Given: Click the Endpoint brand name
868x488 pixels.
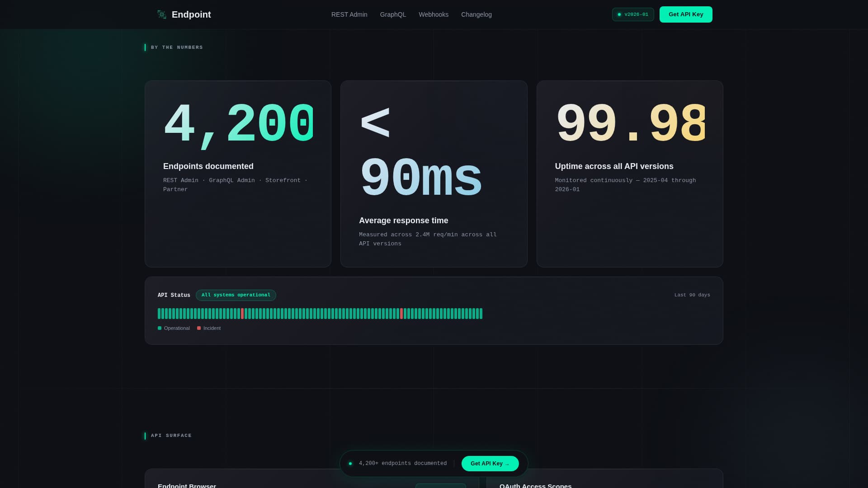Looking at the screenshot, I should coord(191,14).
